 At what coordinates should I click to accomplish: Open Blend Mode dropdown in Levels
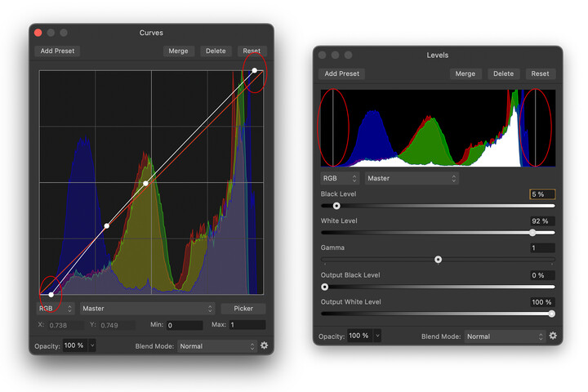[x=505, y=336]
